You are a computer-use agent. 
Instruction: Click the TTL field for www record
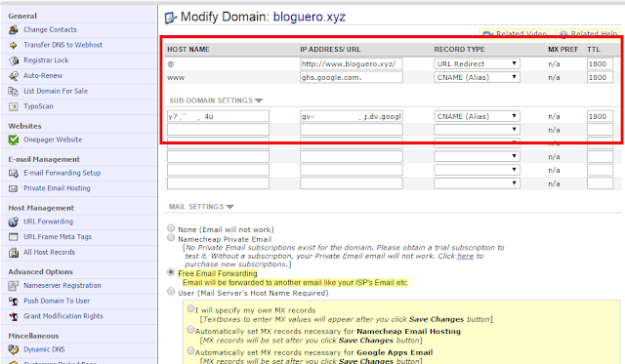[600, 77]
